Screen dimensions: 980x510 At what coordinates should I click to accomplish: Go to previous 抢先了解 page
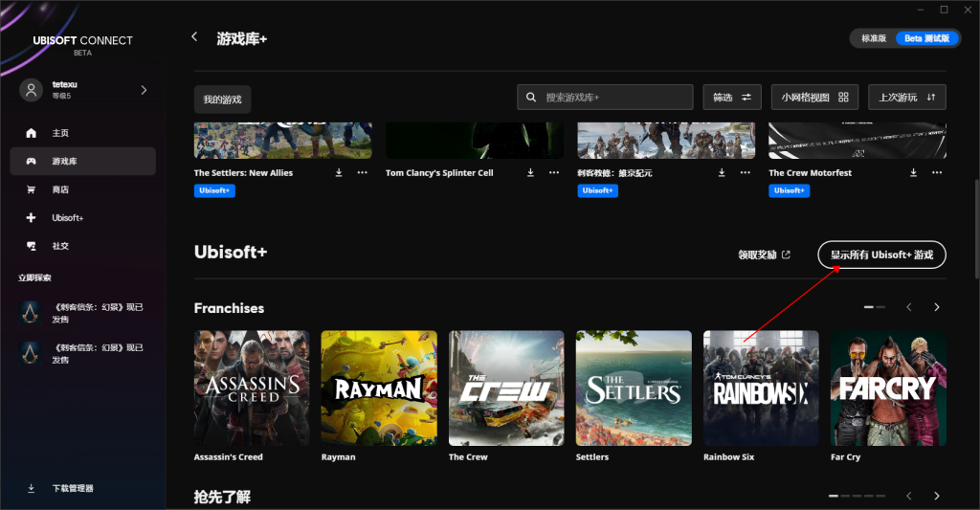pos(909,496)
